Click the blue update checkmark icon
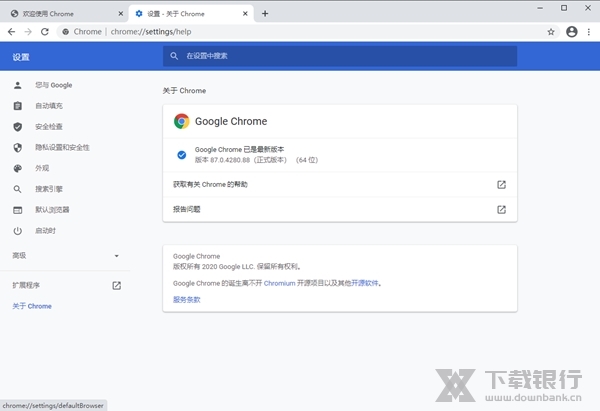The height and width of the screenshot is (411, 600). [x=181, y=155]
